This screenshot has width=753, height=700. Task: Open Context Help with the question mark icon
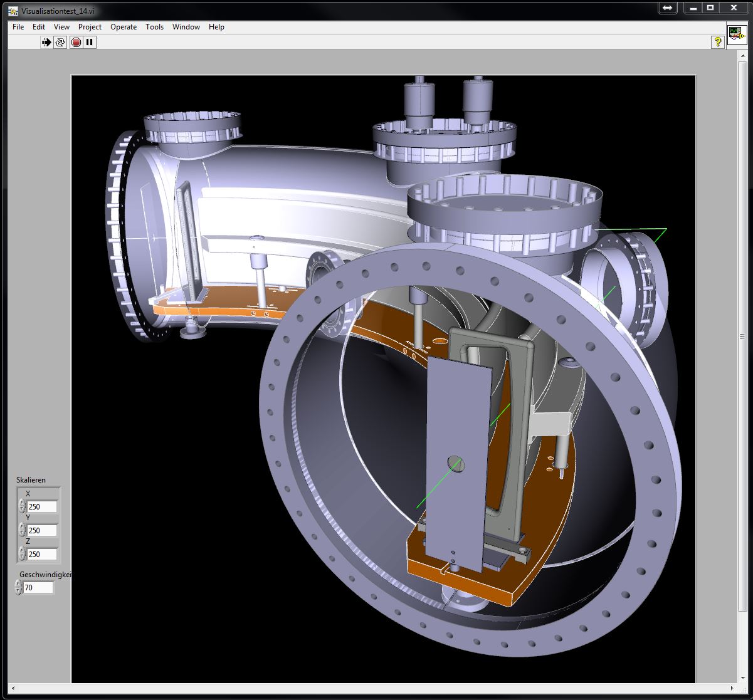pyautogui.click(x=717, y=42)
